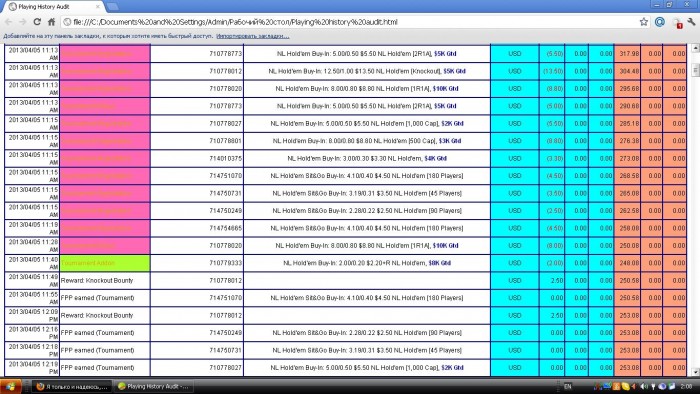Go back using the browser back arrow

point(8,22)
